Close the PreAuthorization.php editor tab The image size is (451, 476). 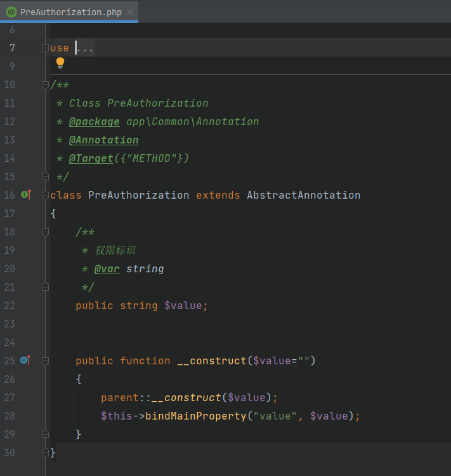[130, 12]
